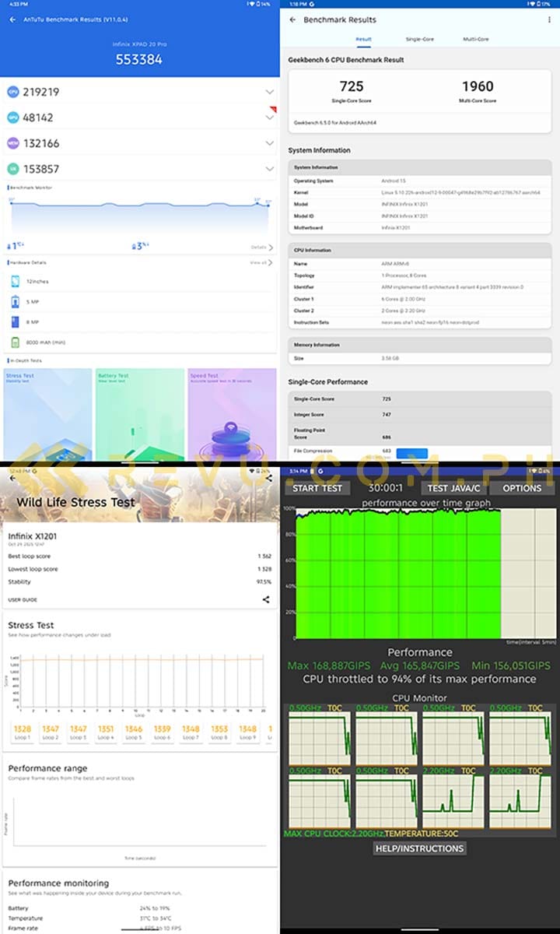Expand the 132166 MEM score chevron

click(269, 143)
